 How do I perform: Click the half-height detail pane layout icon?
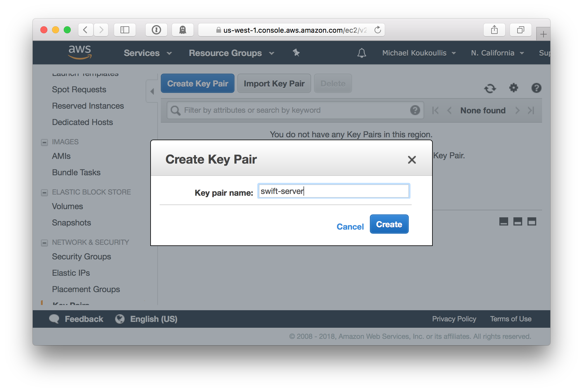pos(518,222)
